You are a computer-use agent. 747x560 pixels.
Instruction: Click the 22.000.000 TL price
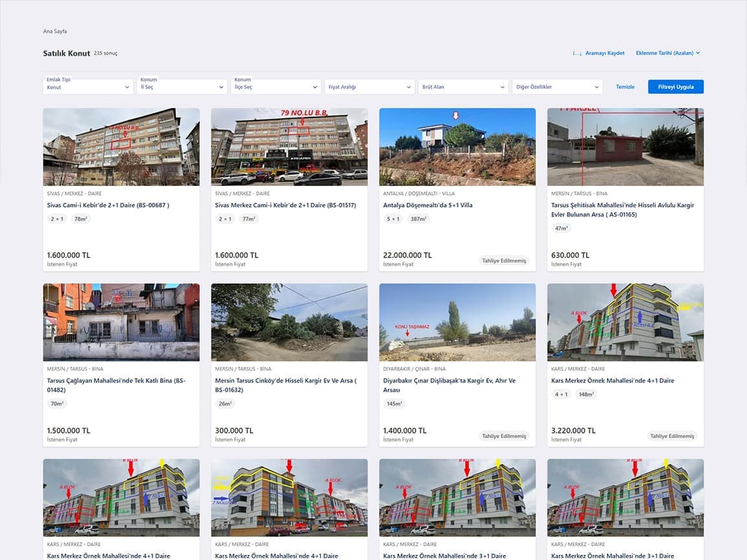coord(407,255)
